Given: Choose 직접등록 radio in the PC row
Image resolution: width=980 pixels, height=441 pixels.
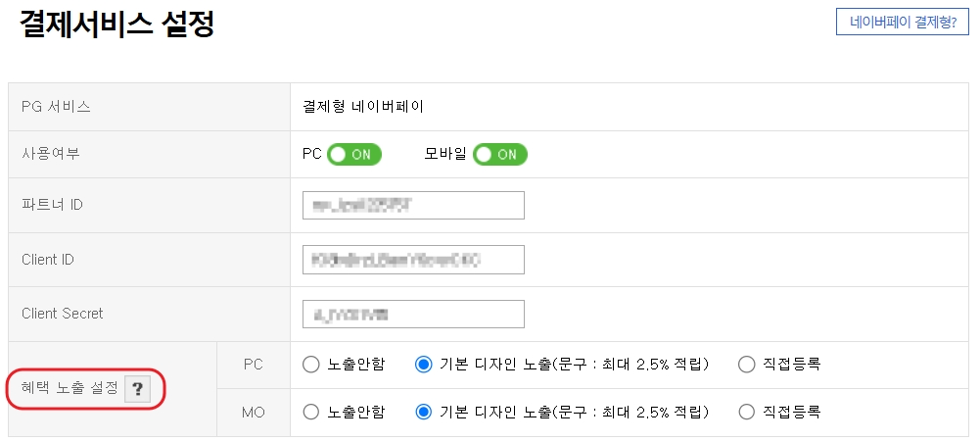Looking at the screenshot, I should coord(747,365).
